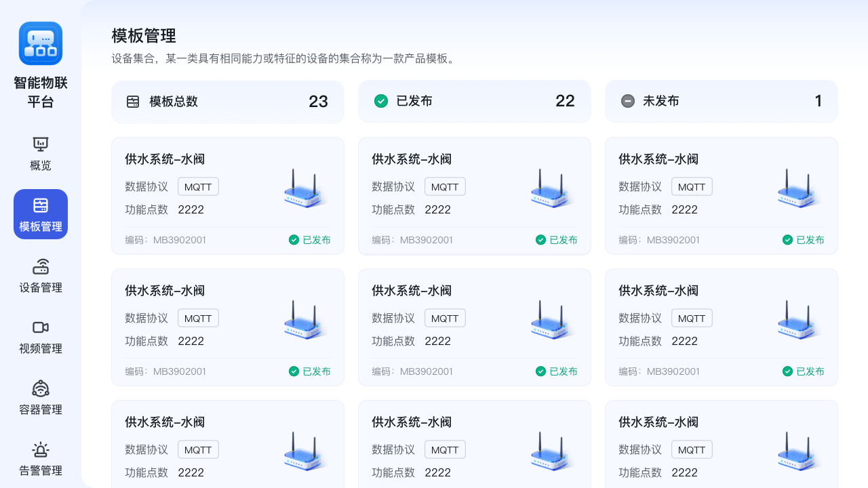
Task: Click the 智能物联平台 logo icon
Action: tap(40, 43)
